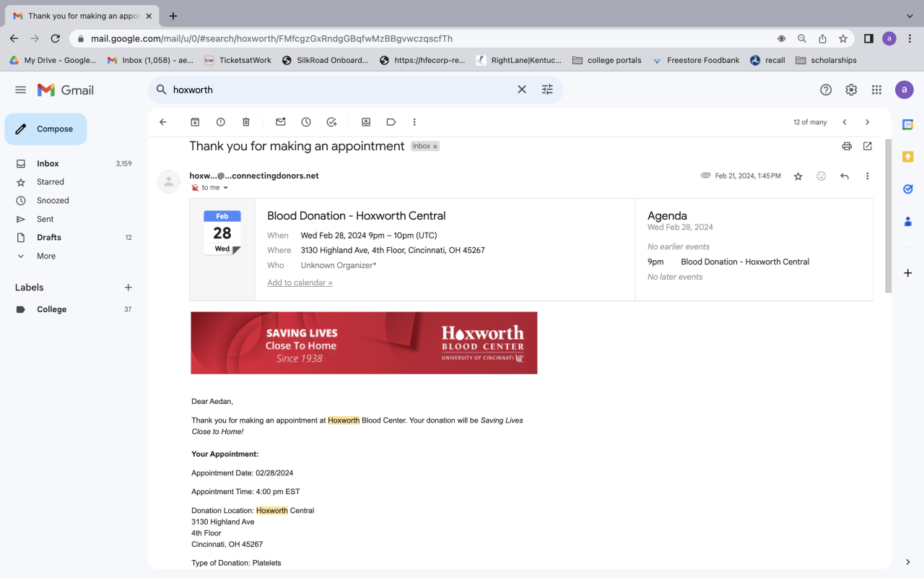Go back to search results arrow

pyautogui.click(x=163, y=122)
